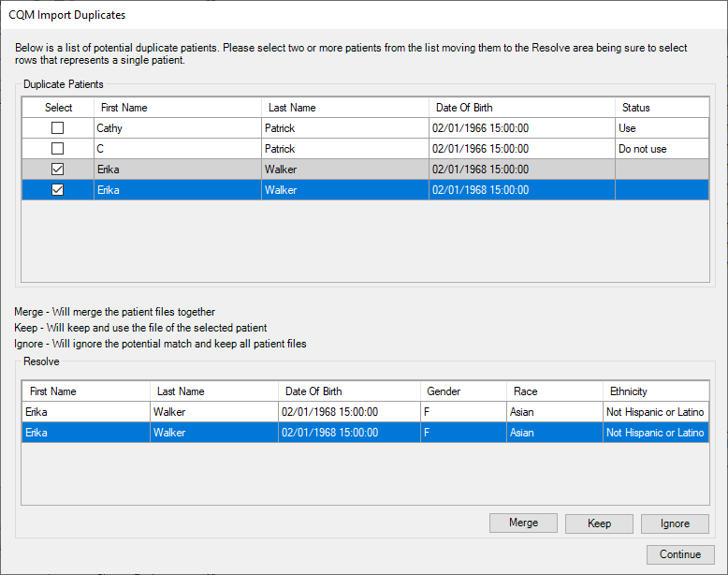The image size is (728, 575).
Task: Click Continue to proceed
Action: (679, 554)
